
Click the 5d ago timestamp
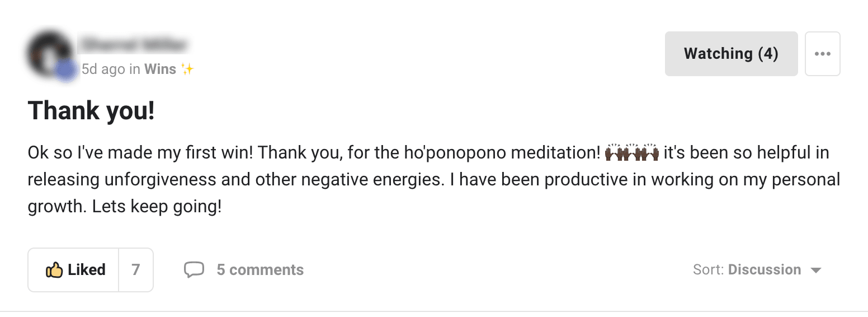[103, 69]
